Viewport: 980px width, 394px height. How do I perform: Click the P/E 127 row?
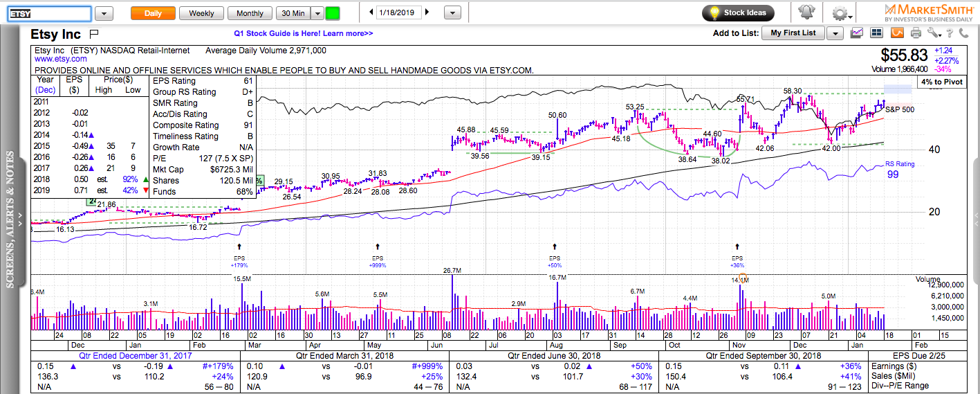pyautogui.click(x=203, y=159)
